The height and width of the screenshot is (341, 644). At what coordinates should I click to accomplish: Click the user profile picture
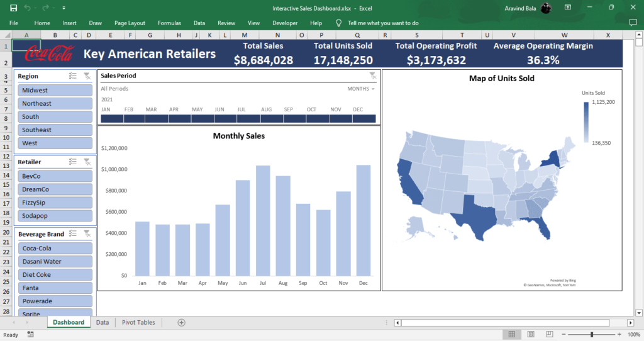(x=546, y=8)
